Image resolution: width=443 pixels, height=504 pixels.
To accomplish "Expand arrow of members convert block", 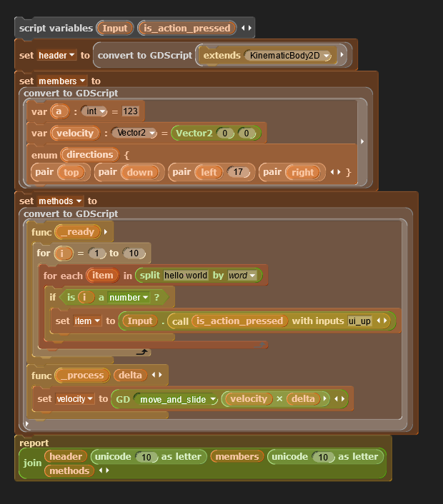I will [x=362, y=141].
